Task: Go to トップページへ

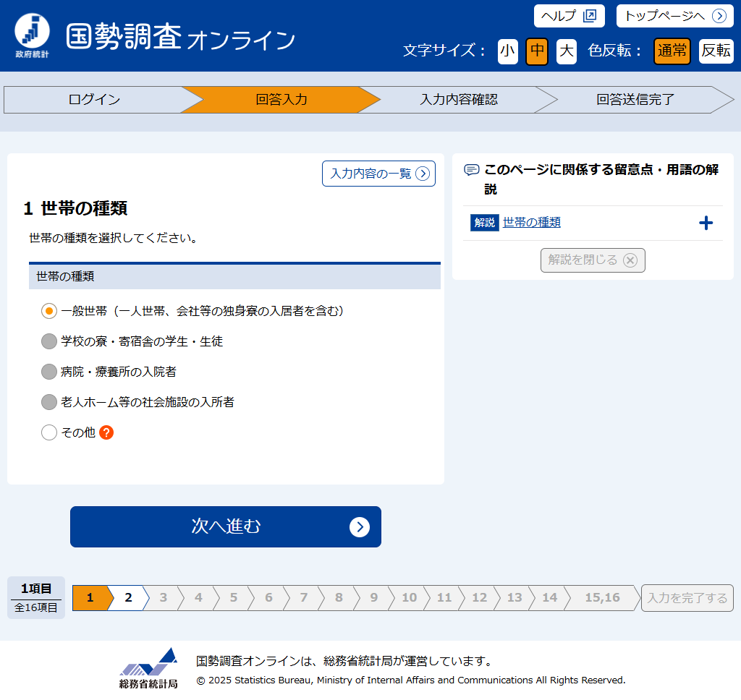Action: [x=674, y=16]
